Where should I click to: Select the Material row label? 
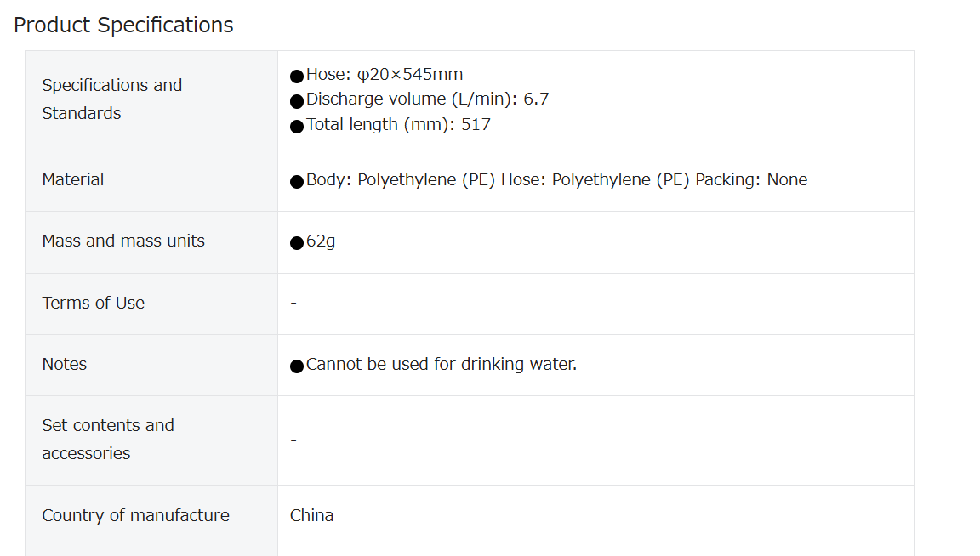[72, 180]
